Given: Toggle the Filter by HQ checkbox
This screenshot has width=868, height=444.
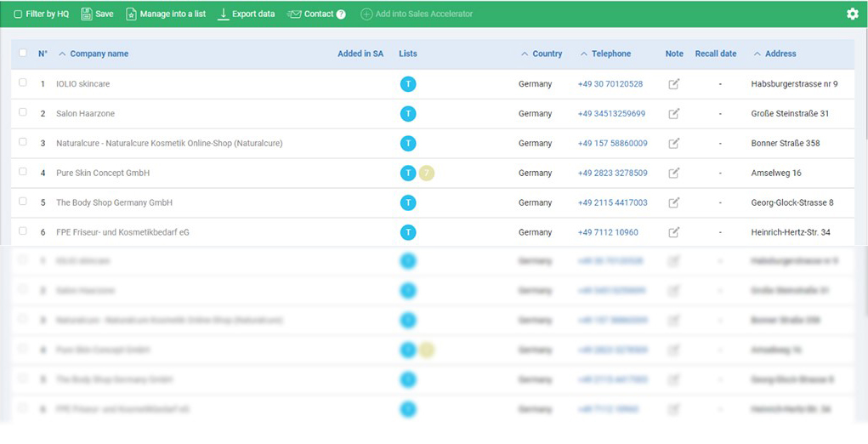Looking at the screenshot, I should [x=19, y=14].
